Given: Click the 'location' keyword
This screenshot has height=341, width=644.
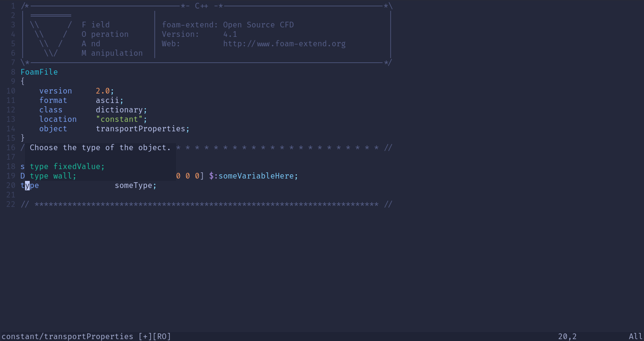Looking at the screenshot, I should click(x=58, y=119).
